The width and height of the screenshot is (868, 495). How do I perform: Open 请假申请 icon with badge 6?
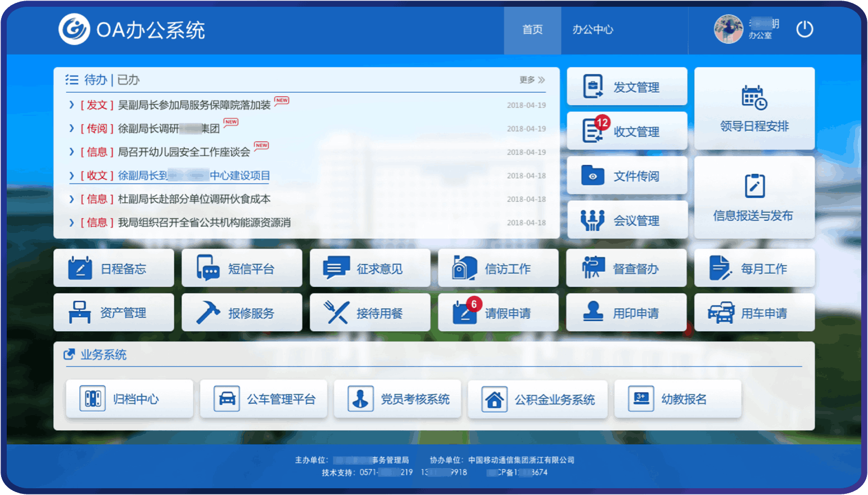(465, 313)
